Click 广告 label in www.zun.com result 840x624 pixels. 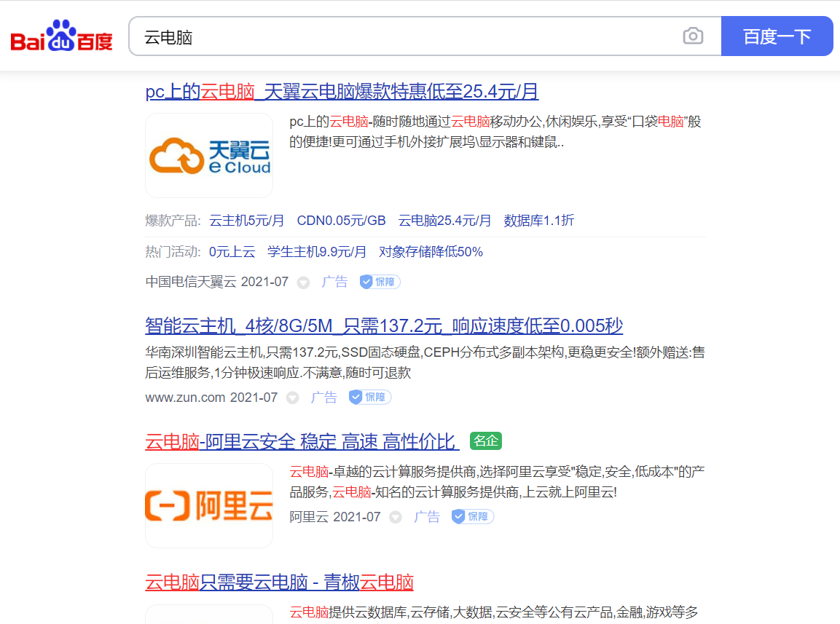click(x=324, y=398)
